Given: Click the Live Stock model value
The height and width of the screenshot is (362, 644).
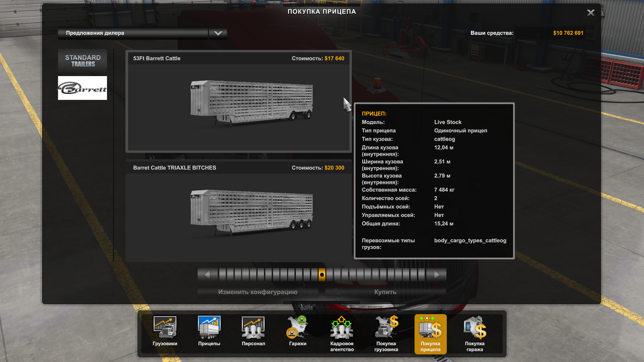Looking at the screenshot, I should 448,122.
